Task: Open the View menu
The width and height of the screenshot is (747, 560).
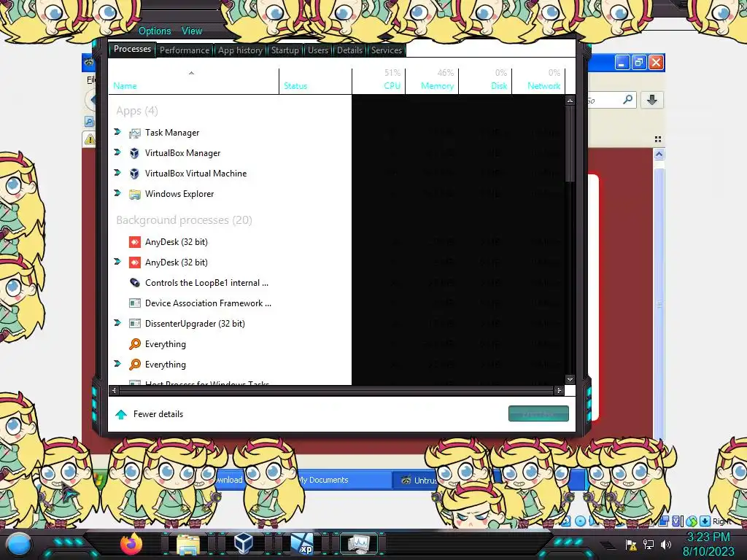Action: tap(192, 31)
